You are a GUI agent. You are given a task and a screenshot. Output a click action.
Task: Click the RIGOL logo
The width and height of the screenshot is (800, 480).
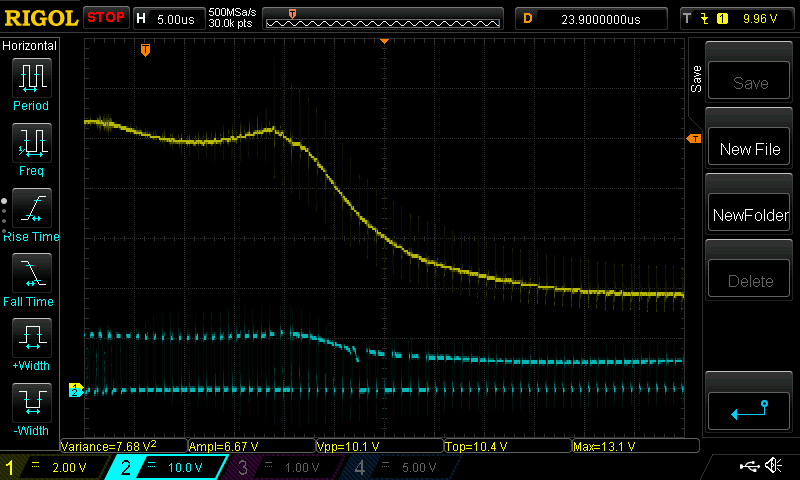[x=41, y=18]
